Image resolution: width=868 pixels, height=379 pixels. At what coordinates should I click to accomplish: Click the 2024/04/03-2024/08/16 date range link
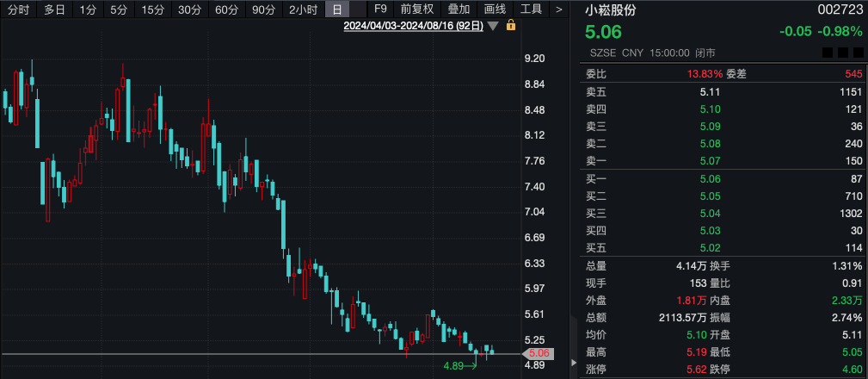coord(414,26)
